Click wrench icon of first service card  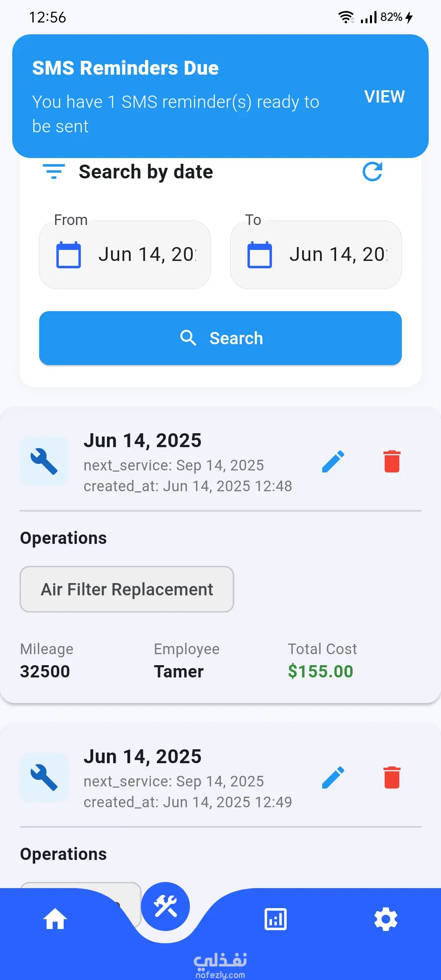click(44, 461)
